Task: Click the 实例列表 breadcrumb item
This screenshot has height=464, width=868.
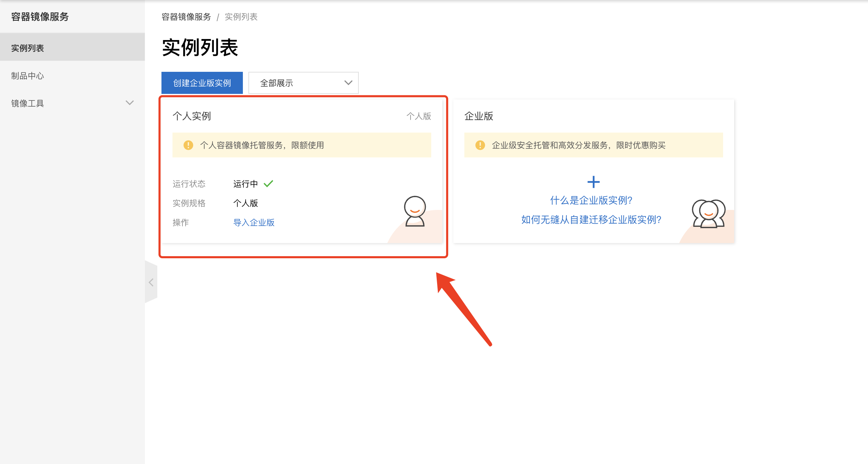Action: pyautogui.click(x=241, y=17)
